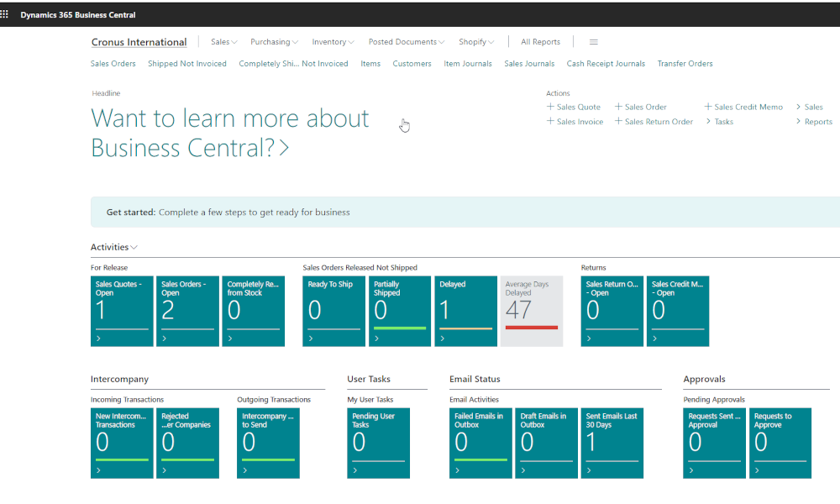Click the plus icon for Sales Invoice
Image resolution: width=840 pixels, height=504 pixels.
click(550, 121)
